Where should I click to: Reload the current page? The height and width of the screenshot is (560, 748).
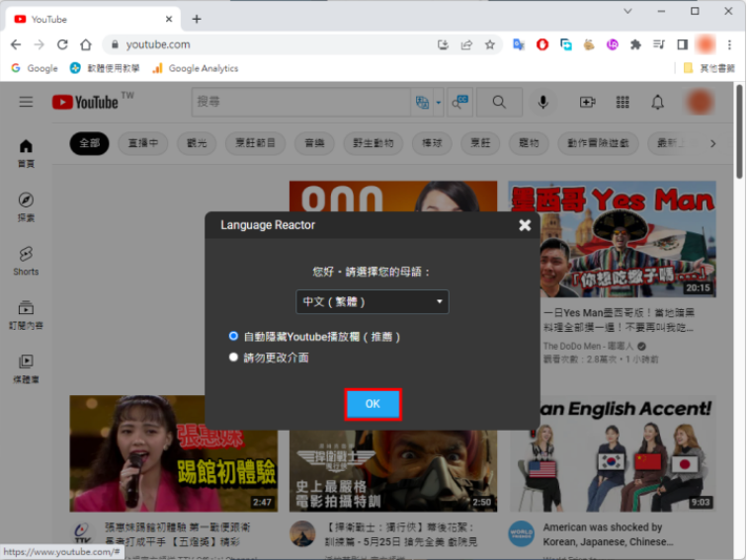[62, 44]
